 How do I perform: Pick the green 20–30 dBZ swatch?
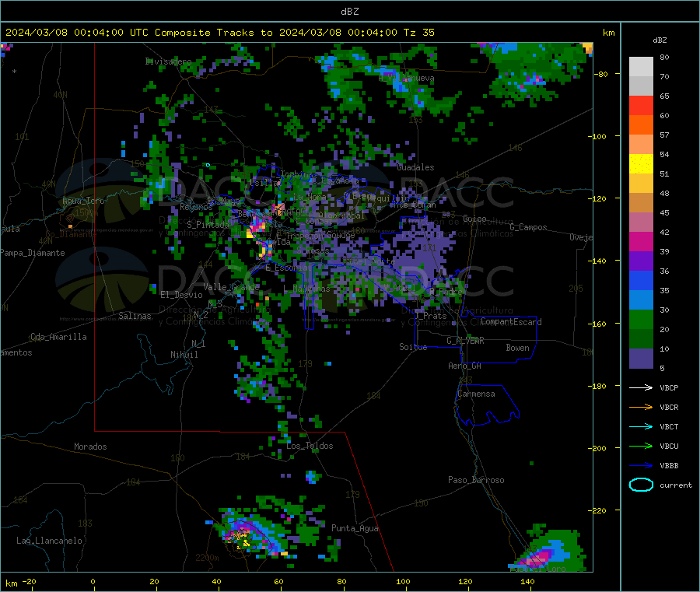pos(641,320)
